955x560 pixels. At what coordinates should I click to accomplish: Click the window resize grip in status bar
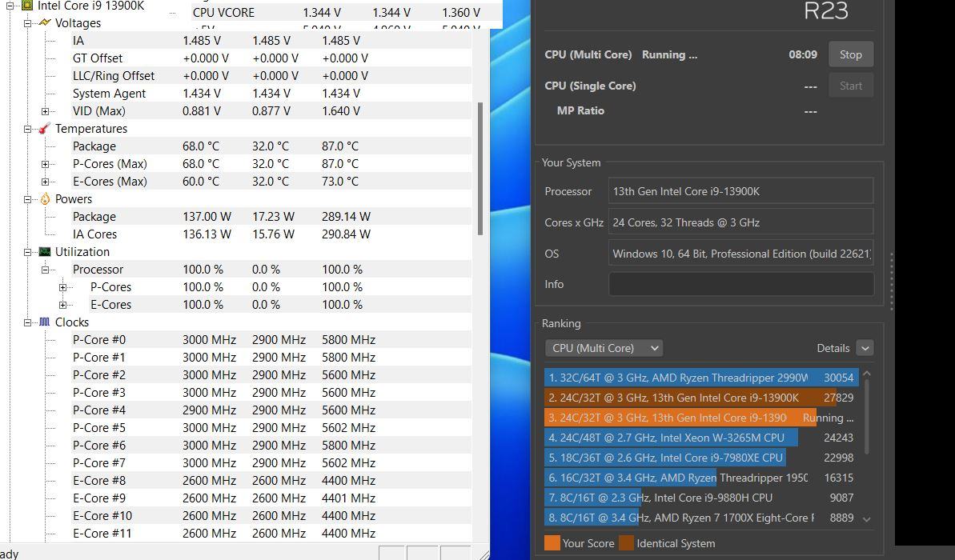click(x=484, y=554)
